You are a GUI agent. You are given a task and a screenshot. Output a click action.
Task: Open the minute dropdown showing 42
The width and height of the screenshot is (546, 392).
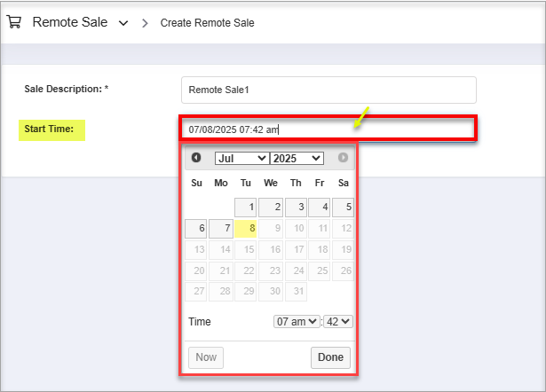point(338,321)
